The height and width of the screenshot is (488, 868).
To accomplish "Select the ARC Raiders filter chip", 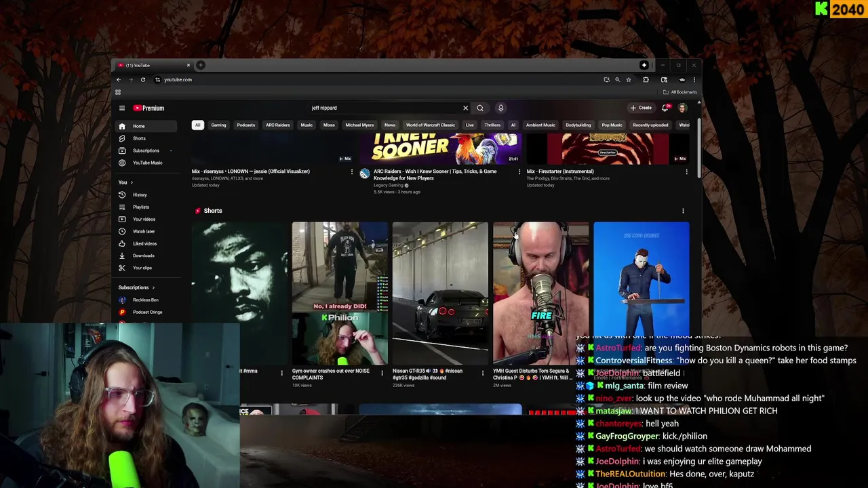I will click(277, 125).
